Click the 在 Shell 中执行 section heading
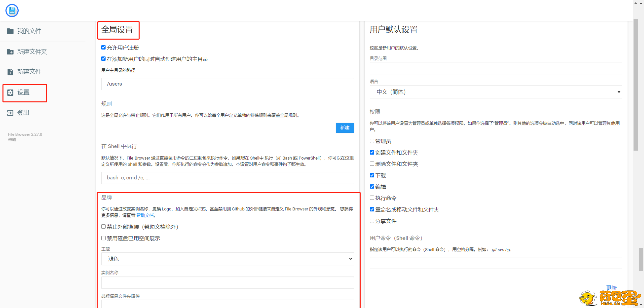Image resolution: width=644 pixels, height=308 pixels. (119, 146)
